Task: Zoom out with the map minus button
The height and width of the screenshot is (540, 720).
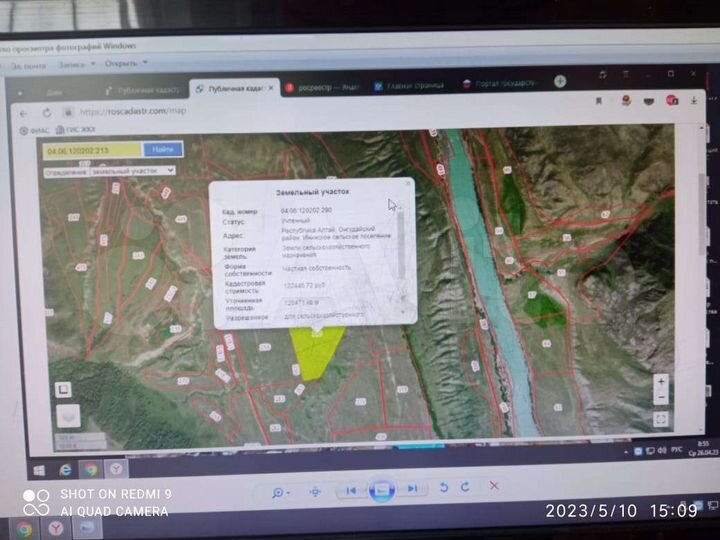Action: pyautogui.click(x=661, y=399)
